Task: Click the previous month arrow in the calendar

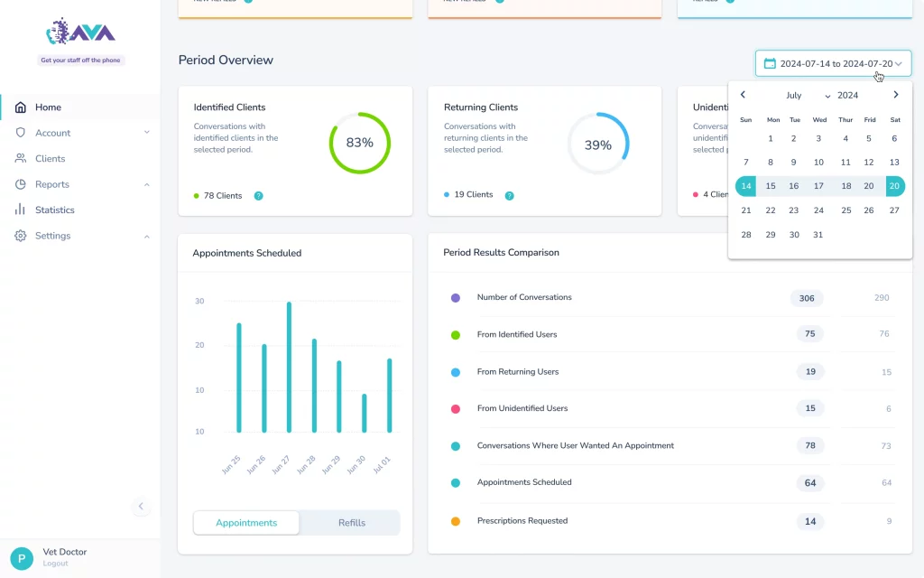Action: 743,94
